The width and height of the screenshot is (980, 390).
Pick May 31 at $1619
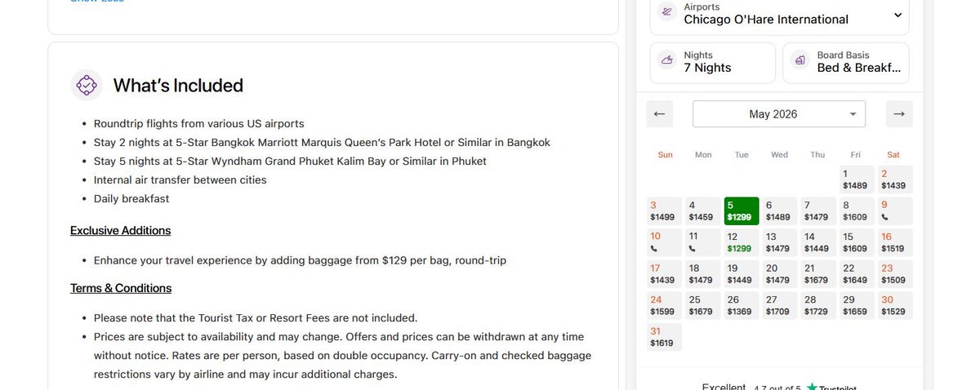663,337
